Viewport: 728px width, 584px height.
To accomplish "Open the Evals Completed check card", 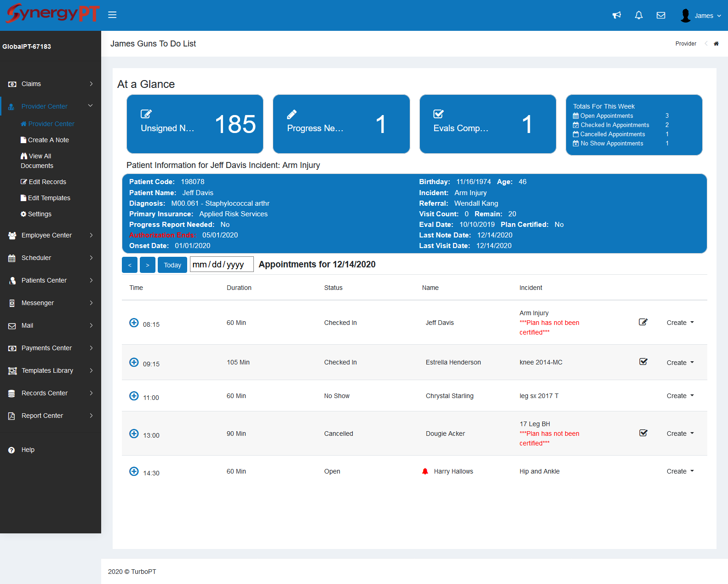I will tap(487, 124).
